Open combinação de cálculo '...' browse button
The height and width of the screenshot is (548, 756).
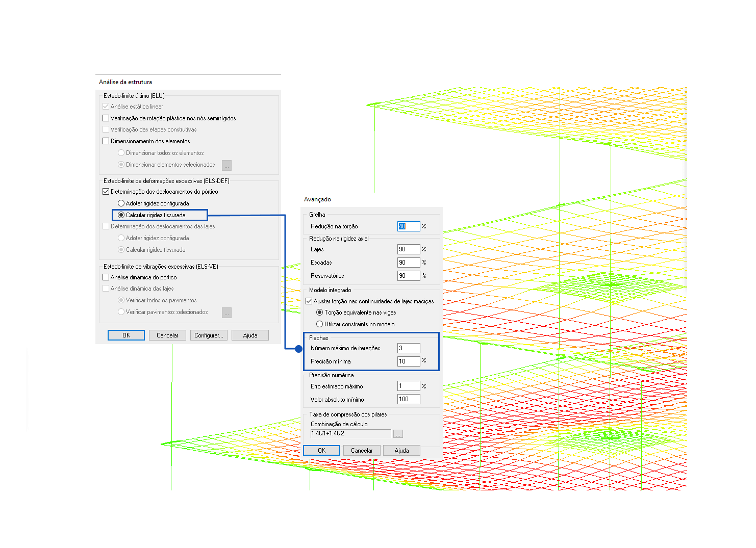pyautogui.click(x=398, y=434)
